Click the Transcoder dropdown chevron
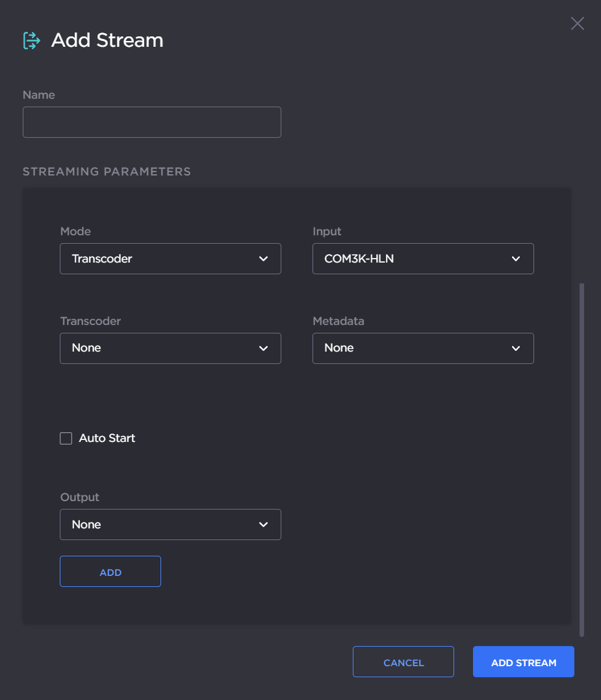 (263, 348)
